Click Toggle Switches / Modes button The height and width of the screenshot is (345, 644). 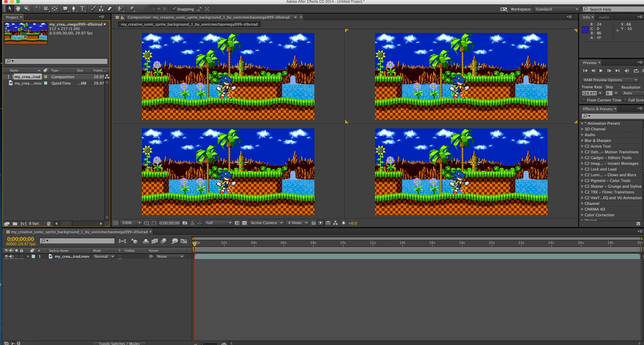pos(119,343)
